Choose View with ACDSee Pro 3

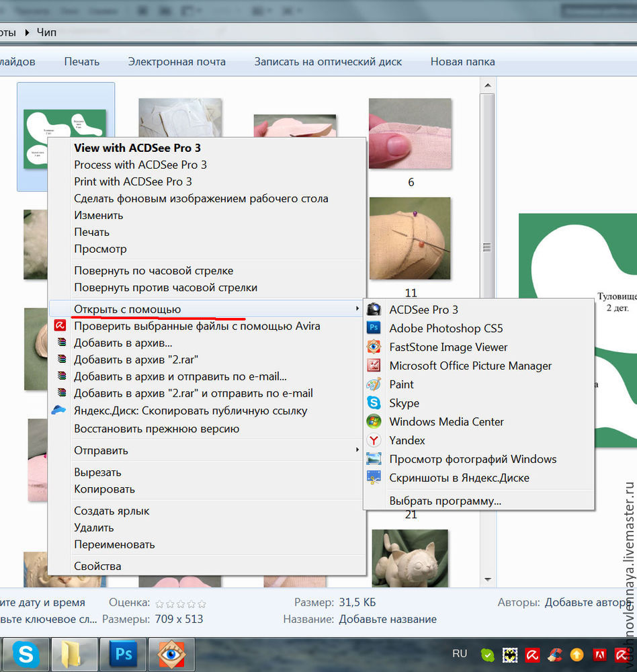(206, 148)
